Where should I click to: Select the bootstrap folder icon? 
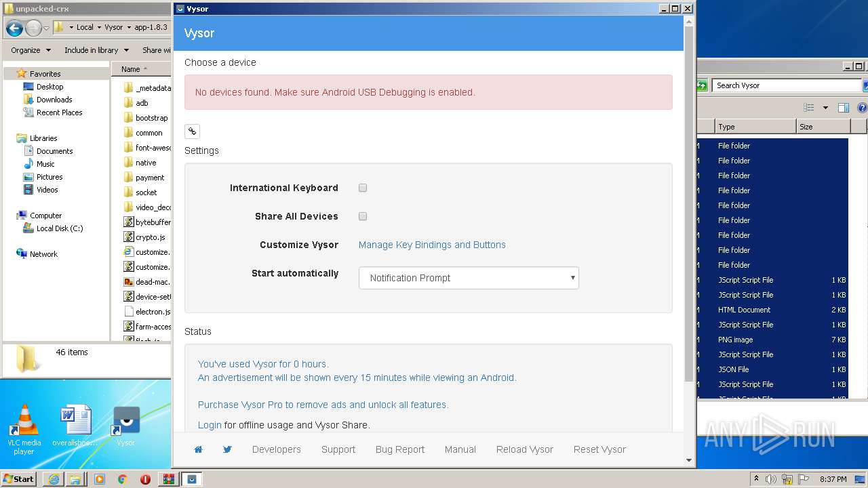coord(129,118)
